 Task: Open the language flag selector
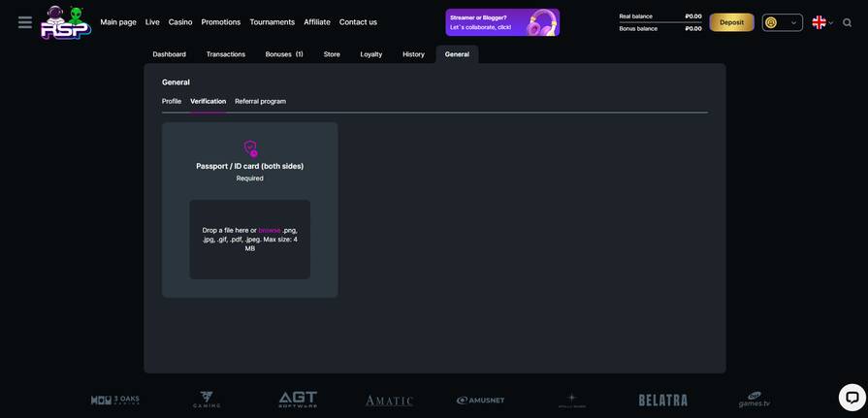pos(821,22)
